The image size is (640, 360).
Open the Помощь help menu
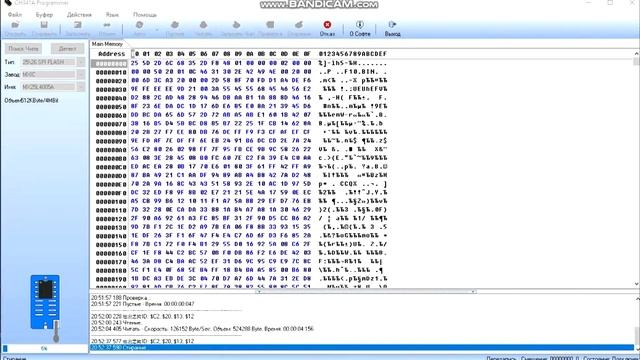pyautogui.click(x=145, y=15)
